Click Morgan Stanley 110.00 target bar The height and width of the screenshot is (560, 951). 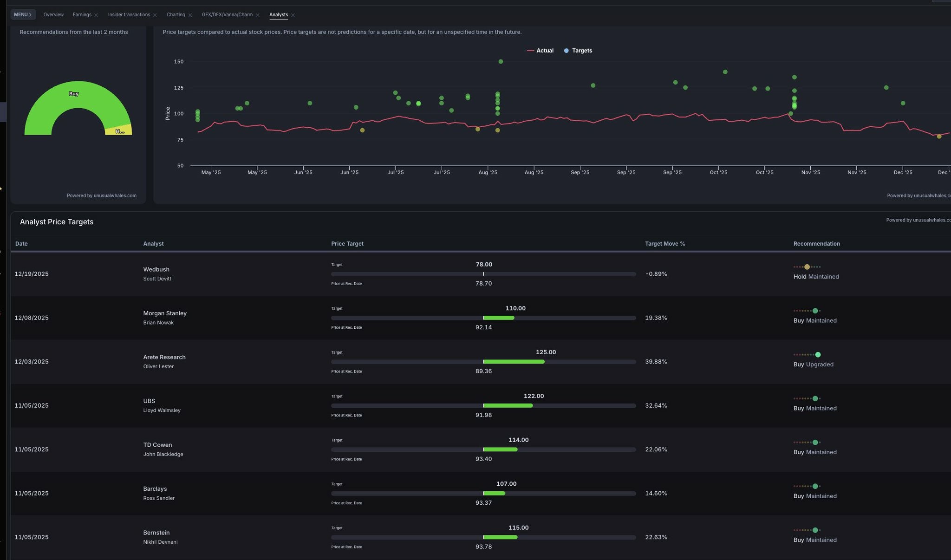(x=499, y=318)
